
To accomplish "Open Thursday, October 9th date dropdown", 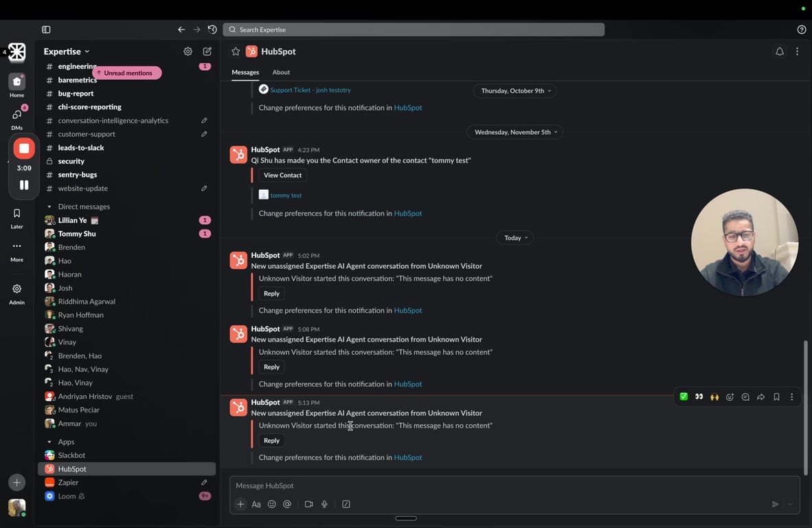I will point(515,91).
